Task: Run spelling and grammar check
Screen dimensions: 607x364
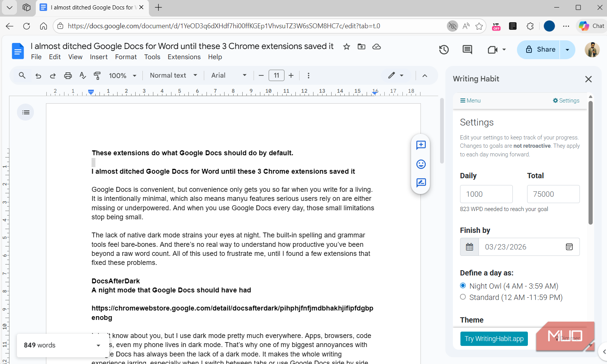Action: tap(83, 75)
